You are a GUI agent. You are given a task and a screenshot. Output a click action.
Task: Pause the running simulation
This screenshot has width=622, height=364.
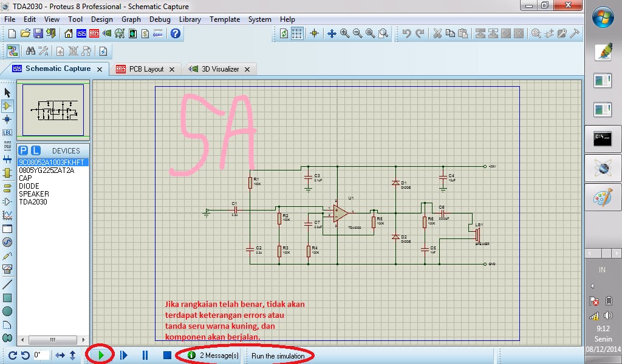tap(144, 356)
